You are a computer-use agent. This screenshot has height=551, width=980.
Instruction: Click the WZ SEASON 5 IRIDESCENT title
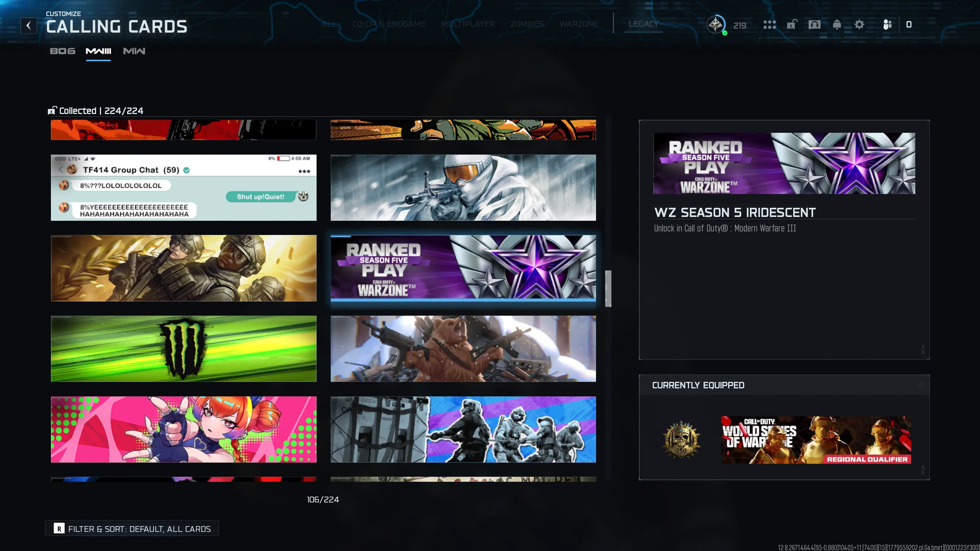735,212
